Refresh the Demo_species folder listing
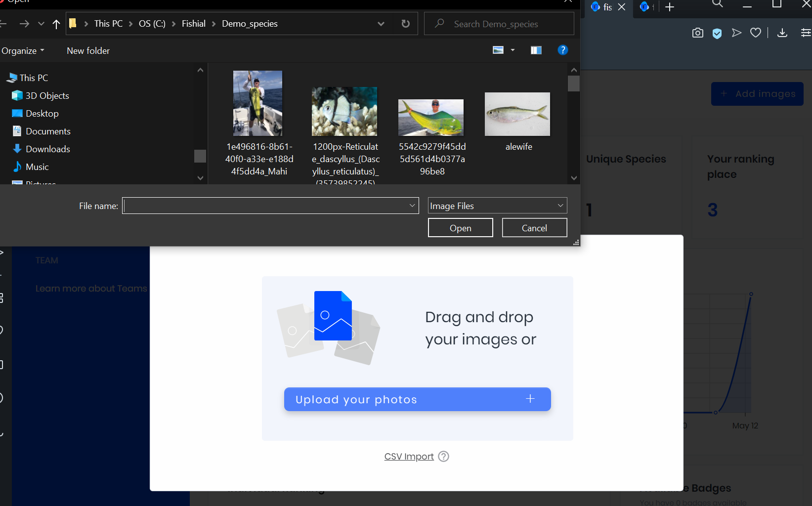The width and height of the screenshot is (812, 506). (405, 24)
